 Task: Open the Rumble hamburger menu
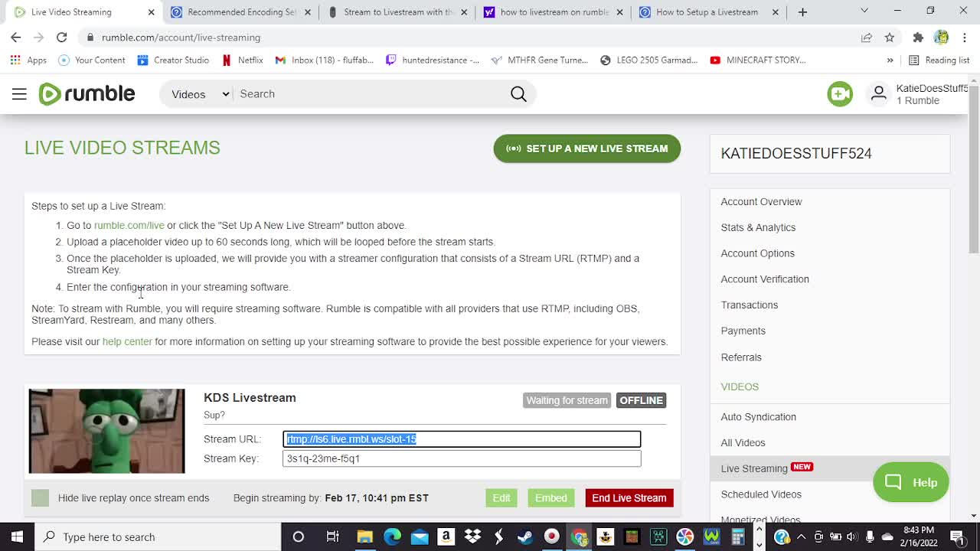click(x=19, y=94)
